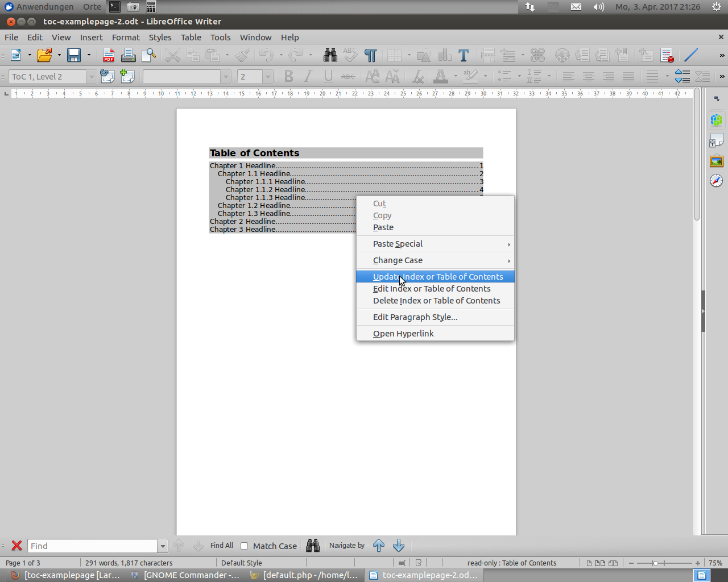Click the Export as PDF icon
The image size is (728, 582).
108,55
